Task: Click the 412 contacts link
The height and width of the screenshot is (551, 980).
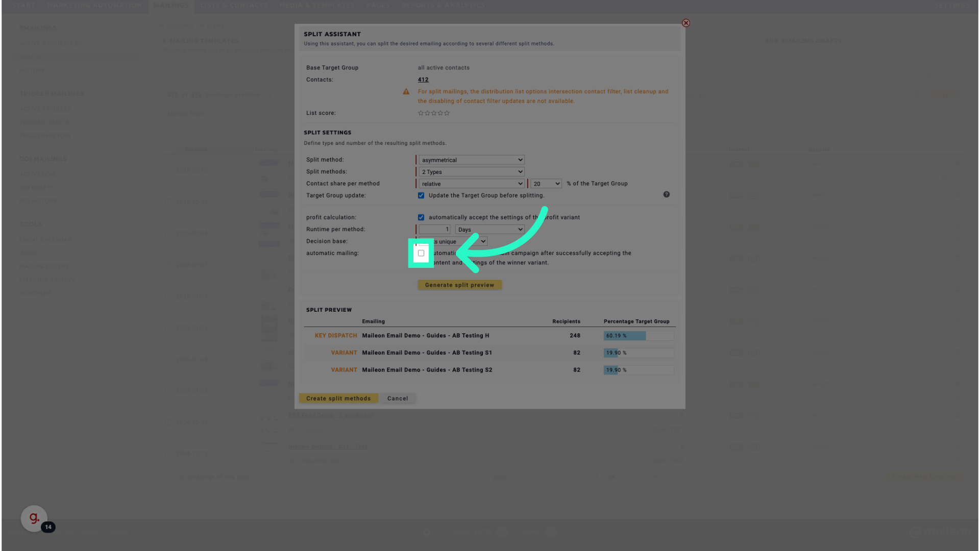Action: tap(423, 80)
